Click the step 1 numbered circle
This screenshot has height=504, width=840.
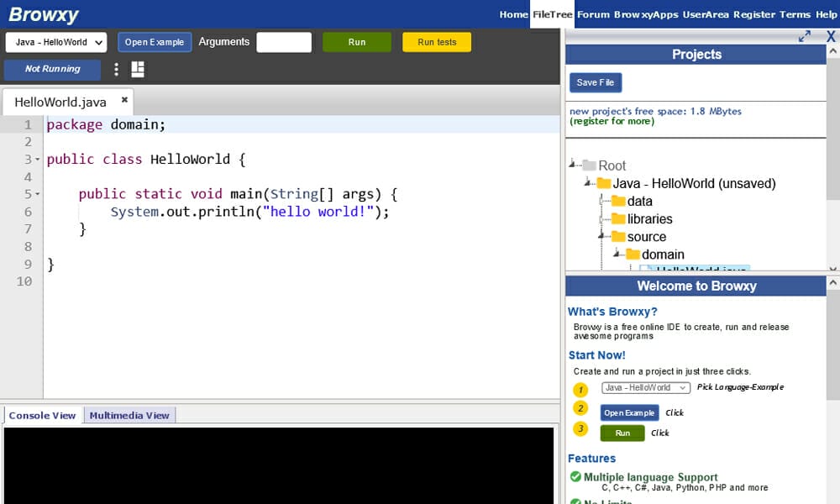coord(580,390)
